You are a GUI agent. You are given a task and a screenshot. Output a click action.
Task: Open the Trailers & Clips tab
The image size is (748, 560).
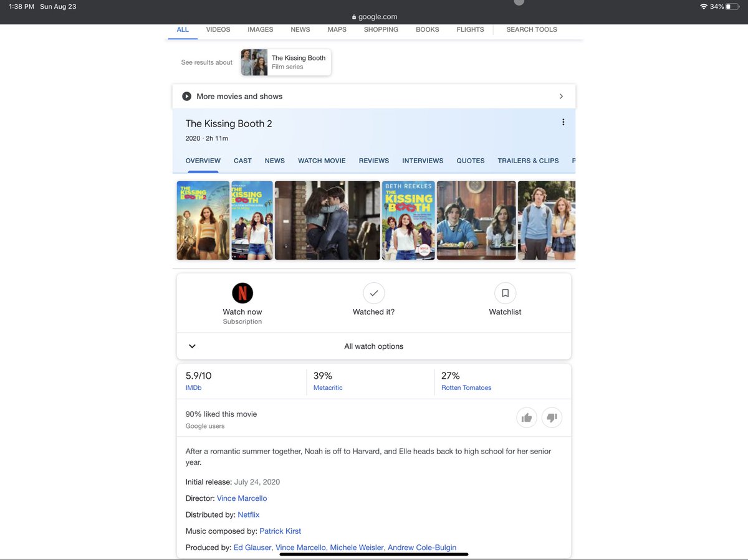528,161
